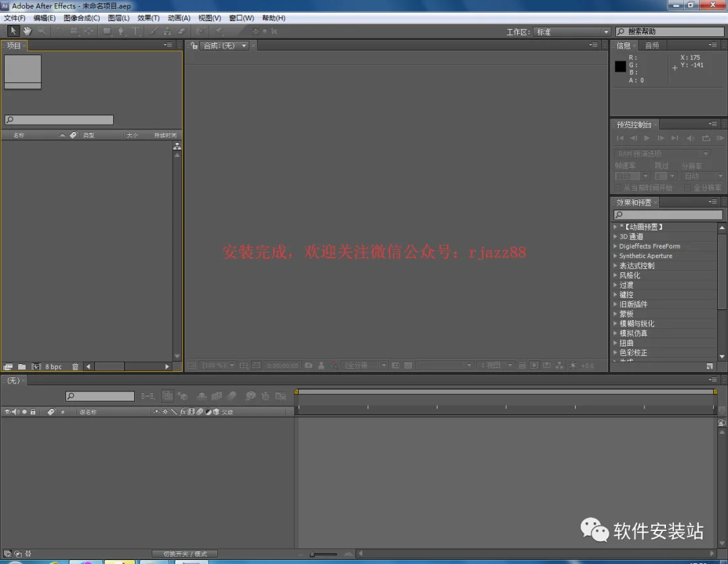Screen dimensions: 728x564
Task: Toggle the timeline video eye column
Action: (x=7, y=412)
